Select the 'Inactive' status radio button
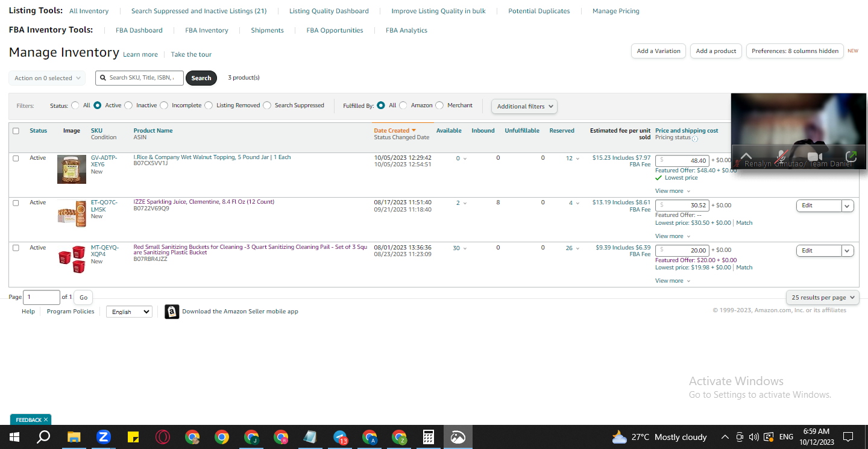Viewport: 868px width, 449px height. 128,105
